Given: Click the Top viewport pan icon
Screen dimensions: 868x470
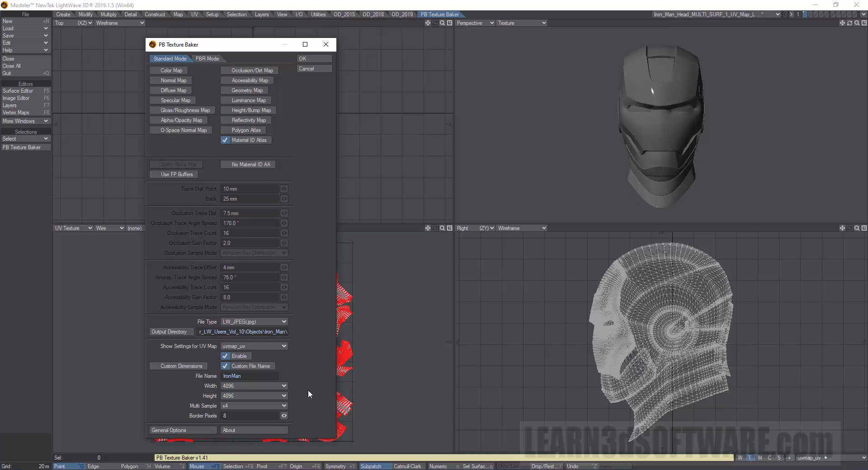Looking at the screenshot, I should click(x=428, y=23).
